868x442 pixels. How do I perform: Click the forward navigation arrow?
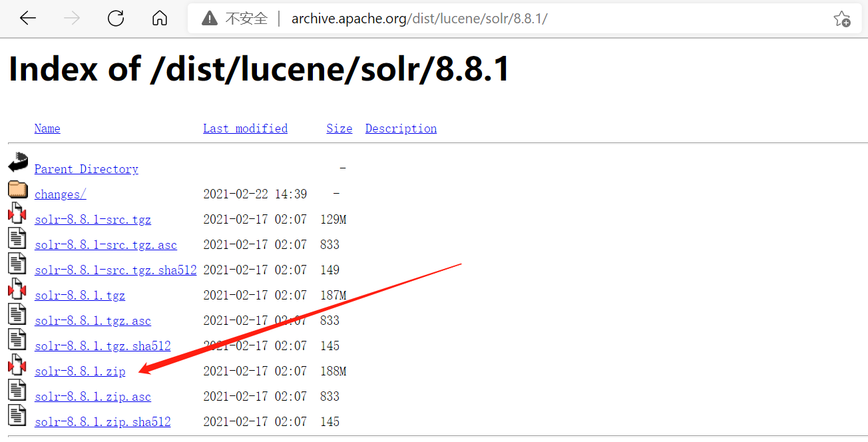pos(71,19)
